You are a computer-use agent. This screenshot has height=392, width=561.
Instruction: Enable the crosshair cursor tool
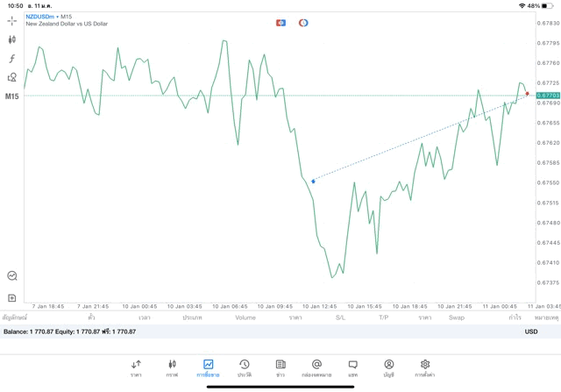tap(12, 20)
